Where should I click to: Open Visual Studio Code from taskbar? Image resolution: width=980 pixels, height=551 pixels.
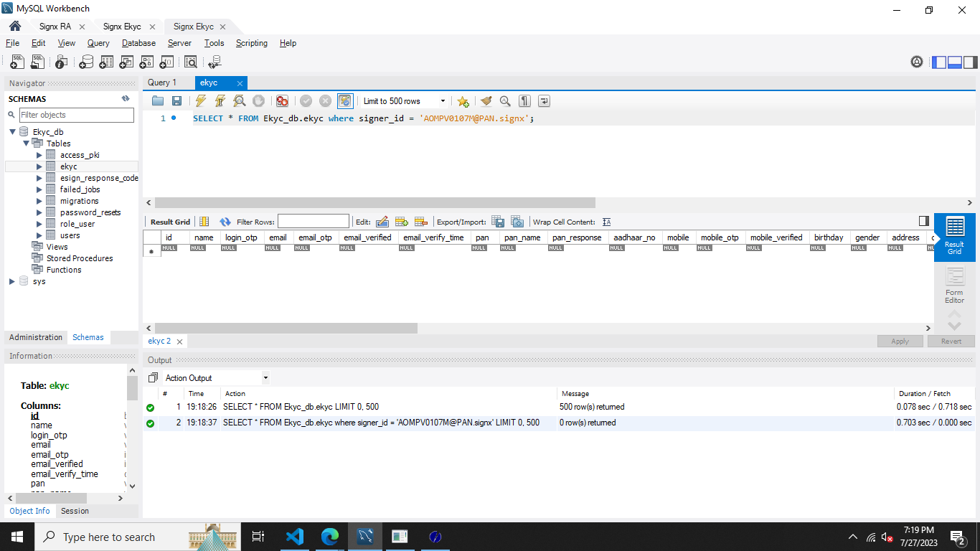point(294,537)
